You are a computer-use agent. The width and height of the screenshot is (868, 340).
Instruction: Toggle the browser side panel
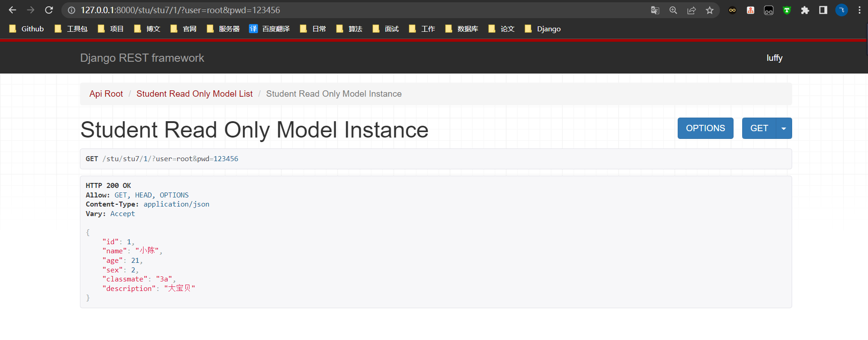823,10
